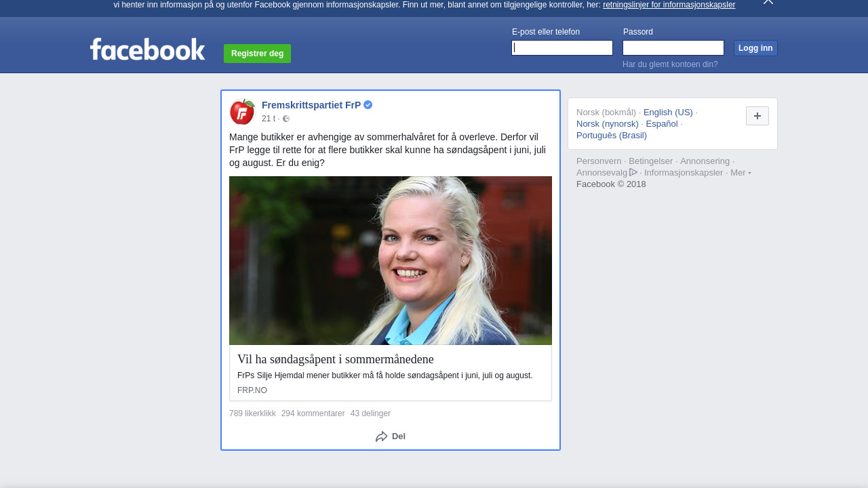
Task: Click the FRP.NO source text
Action: click(x=252, y=390)
